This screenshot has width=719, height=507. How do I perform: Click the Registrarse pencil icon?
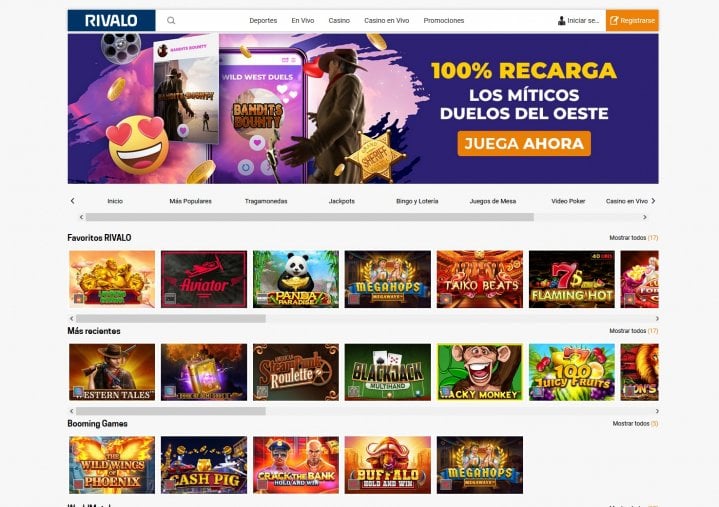[x=614, y=21]
